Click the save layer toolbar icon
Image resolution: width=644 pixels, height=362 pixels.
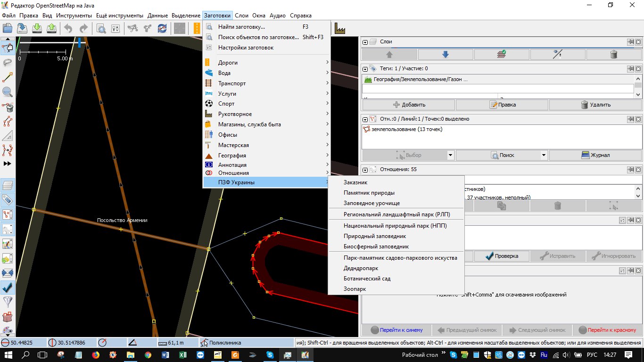point(22,28)
